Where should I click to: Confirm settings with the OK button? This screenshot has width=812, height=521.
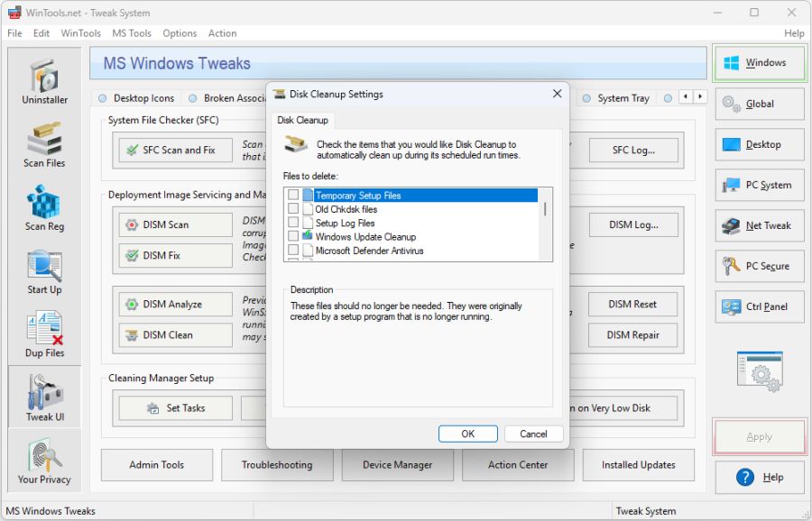pyautogui.click(x=467, y=434)
